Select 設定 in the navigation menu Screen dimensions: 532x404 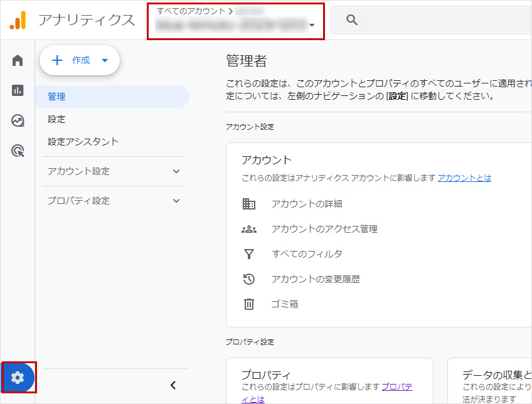(56, 119)
